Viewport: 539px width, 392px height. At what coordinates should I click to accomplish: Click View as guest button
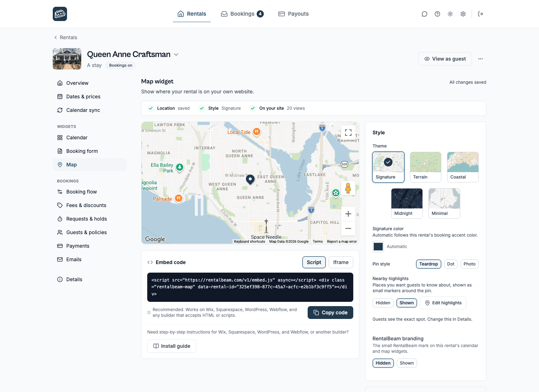click(445, 59)
